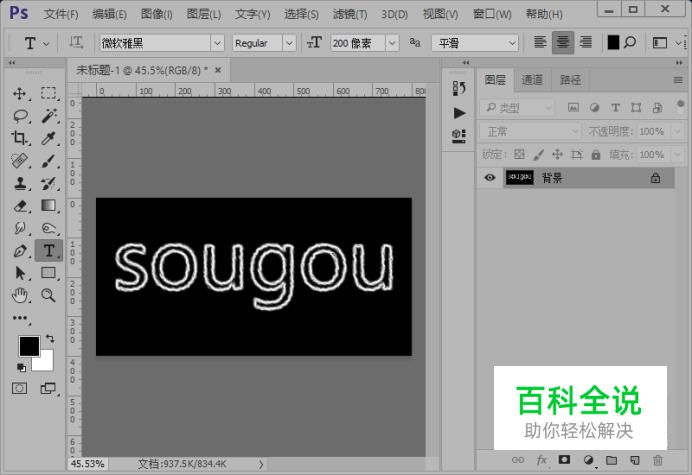This screenshot has width=692, height=475.
Task: Open the 滤镜(T) menu
Action: click(350, 14)
